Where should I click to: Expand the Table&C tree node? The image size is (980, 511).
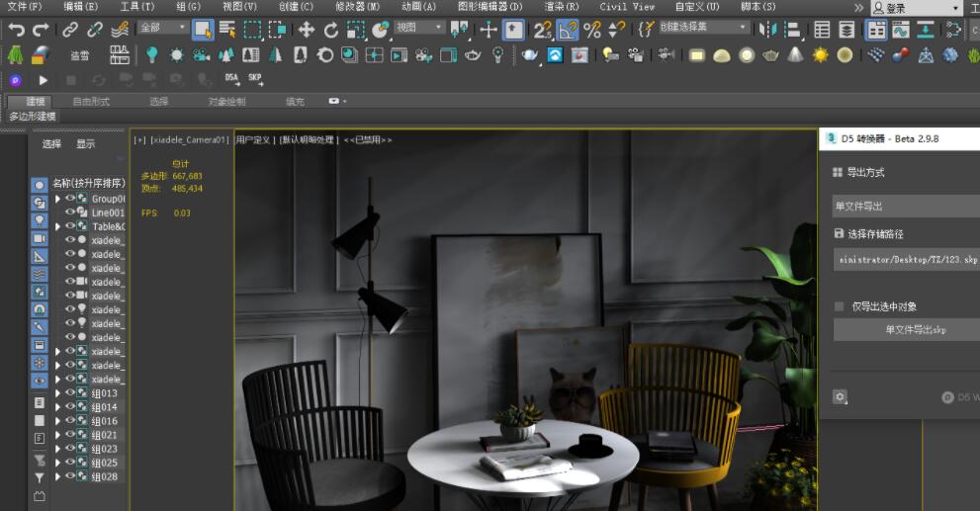click(57, 226)
